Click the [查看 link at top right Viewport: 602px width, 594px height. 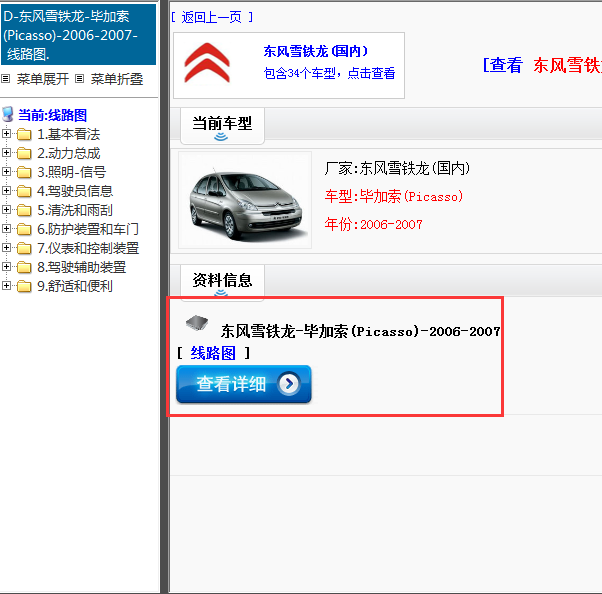[503, 65]
